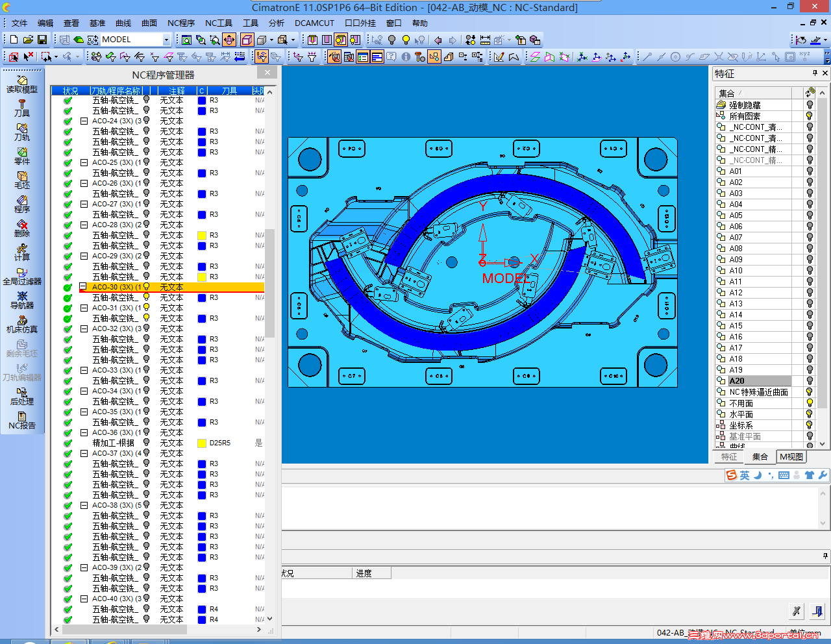Toggle visibility bulb for set A01
Image resolution: width=831 pixels, height=644 pixels.
tap(810, 171)
